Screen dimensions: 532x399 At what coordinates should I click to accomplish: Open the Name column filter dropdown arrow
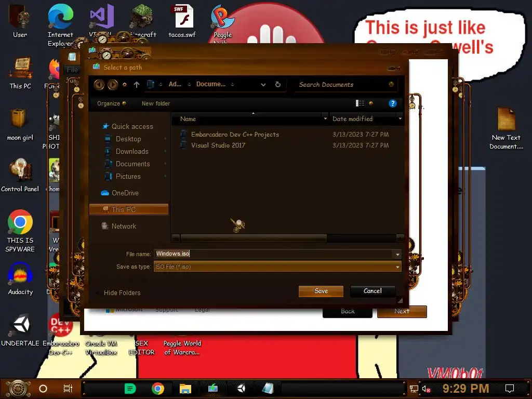[x=325, y=119]
